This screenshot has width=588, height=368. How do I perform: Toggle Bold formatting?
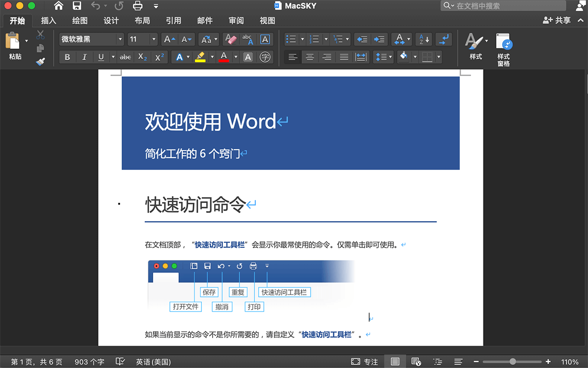(67, 57)
